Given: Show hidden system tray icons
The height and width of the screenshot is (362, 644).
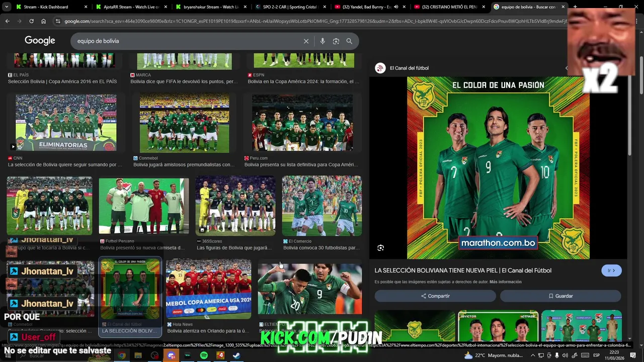Looking at the screenshot, I should (x=533, y=355).
